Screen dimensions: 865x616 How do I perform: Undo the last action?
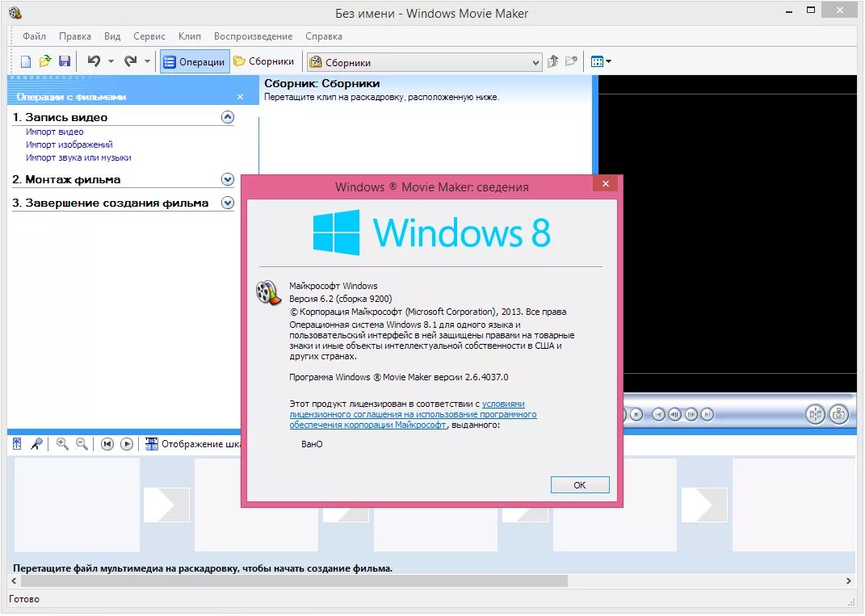(x=94, y=61)
